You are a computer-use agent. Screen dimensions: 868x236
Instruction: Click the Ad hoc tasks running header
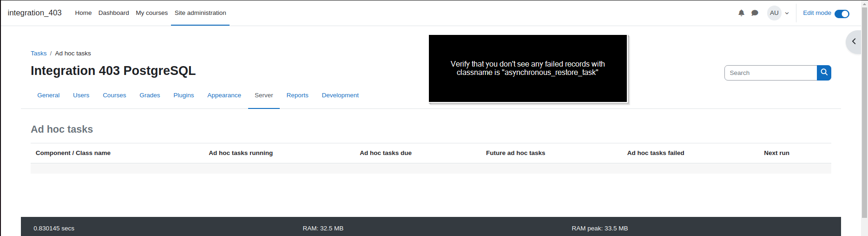pos(241,153)
